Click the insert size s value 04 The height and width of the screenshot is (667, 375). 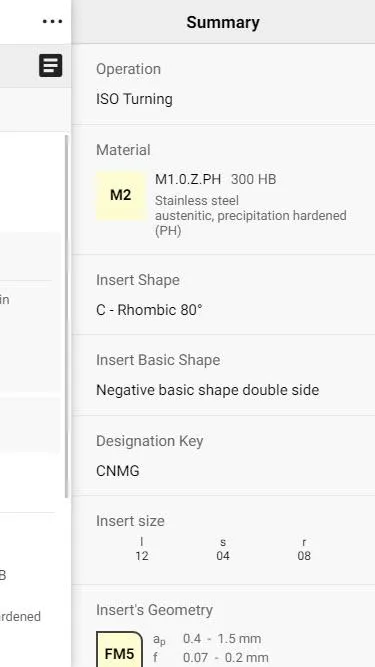coord(223,556)
